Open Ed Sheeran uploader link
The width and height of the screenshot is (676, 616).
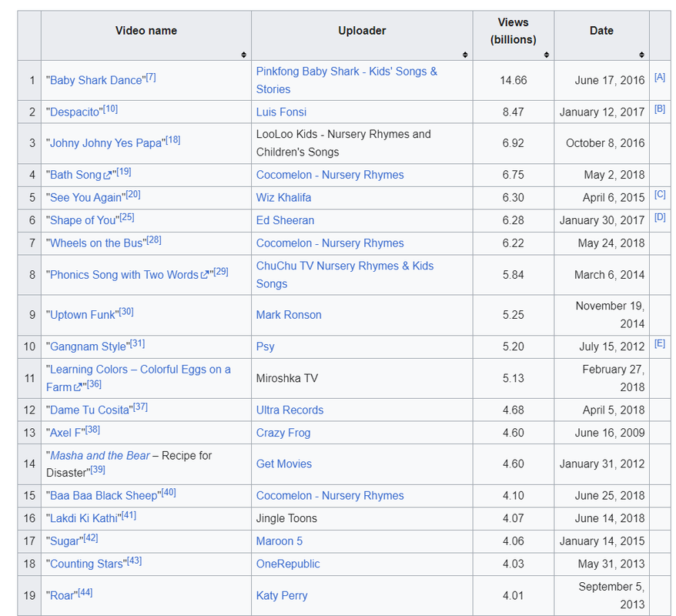[285, 221]
